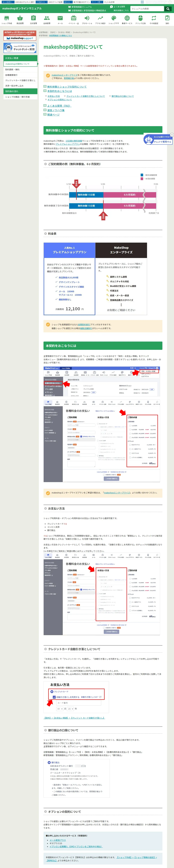Close the chatbot popup
Viewport: 174px width, 868px height.
pos(172,135)
